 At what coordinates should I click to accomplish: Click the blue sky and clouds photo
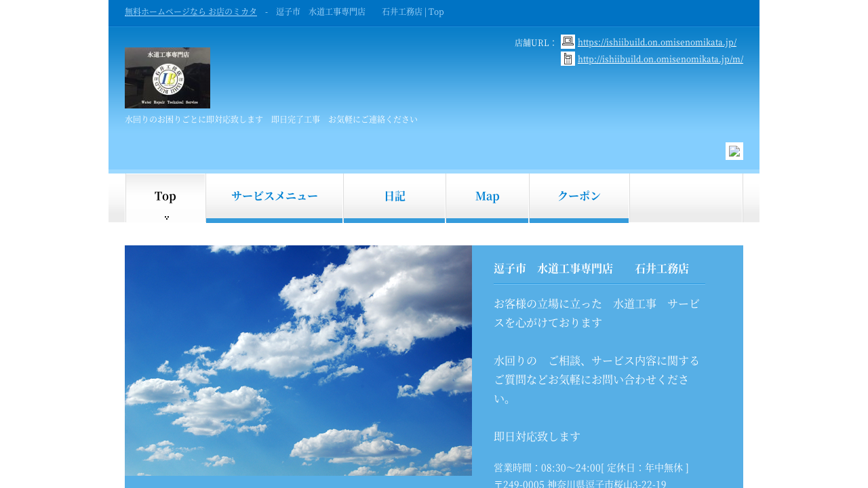(298, 360)
